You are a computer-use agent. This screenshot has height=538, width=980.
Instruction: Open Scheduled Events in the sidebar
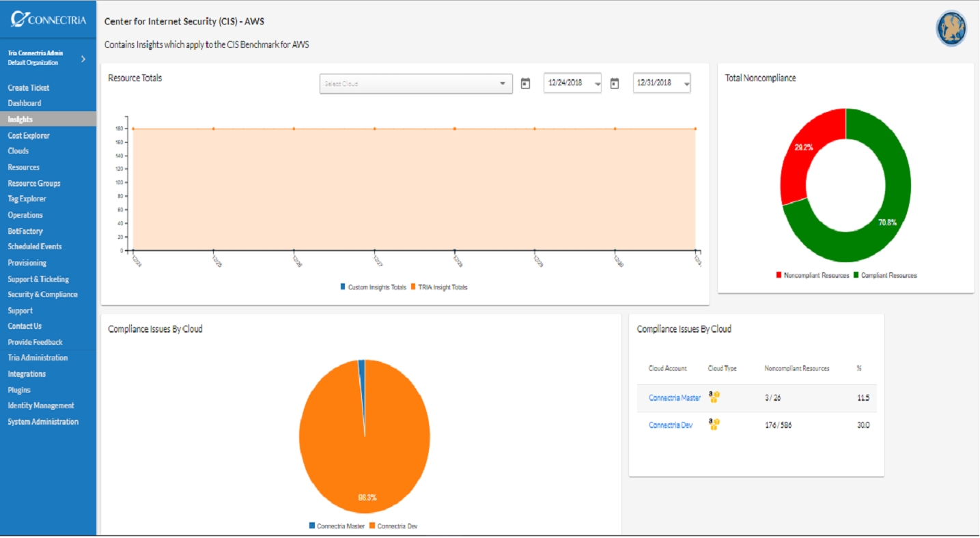pyautogui.click(x=35, y=246)
